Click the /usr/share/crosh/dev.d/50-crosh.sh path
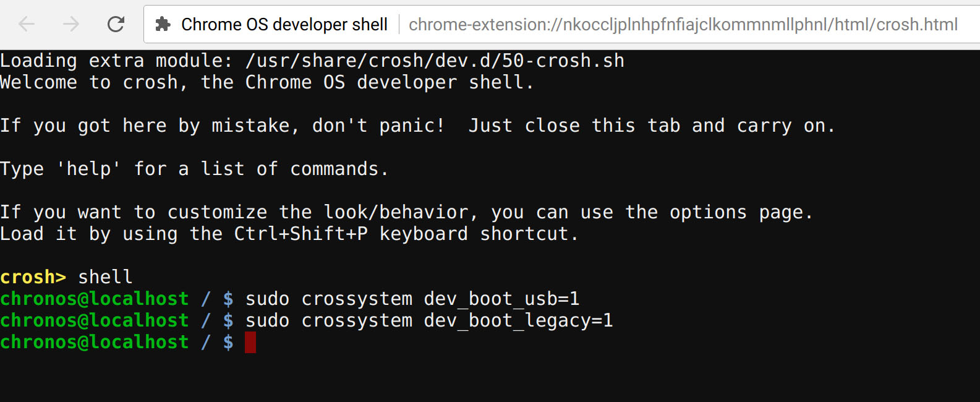This screenshot has width=980, height=402. pos(435,61)
